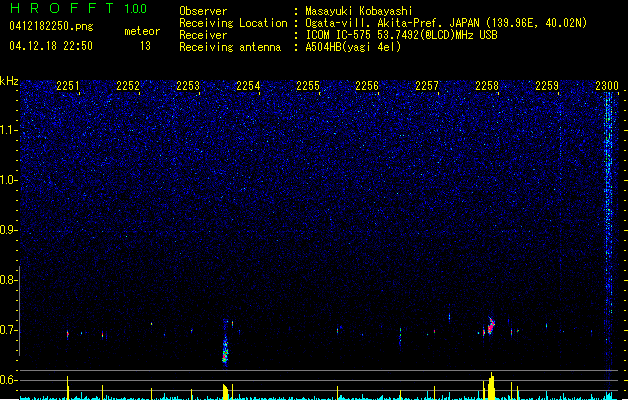Click the 2255 time axis marker
The image size is (629, 400).
coord(308,86)
